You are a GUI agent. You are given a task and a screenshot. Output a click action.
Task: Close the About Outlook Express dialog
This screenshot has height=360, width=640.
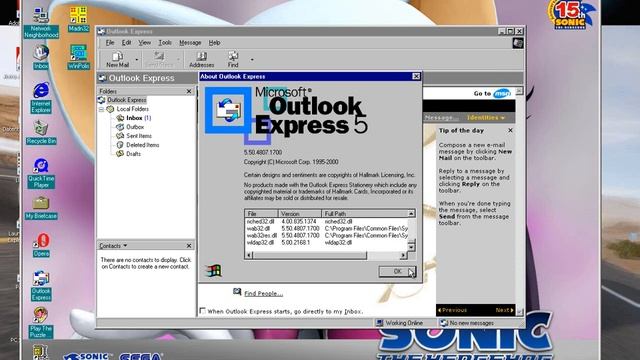pyautogui.click(x=416, y=76)
